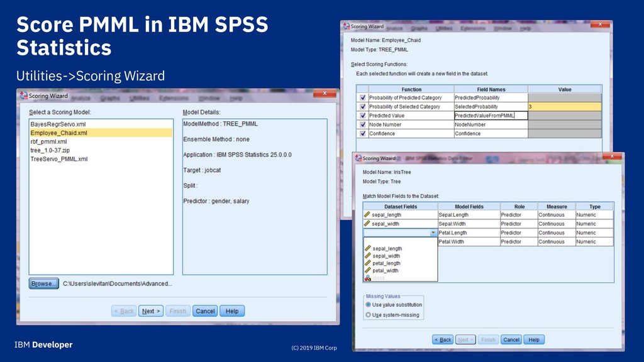Toggle Predicted Value checkbox
This screenshot has height=362, width=644.
pos(363,116)
